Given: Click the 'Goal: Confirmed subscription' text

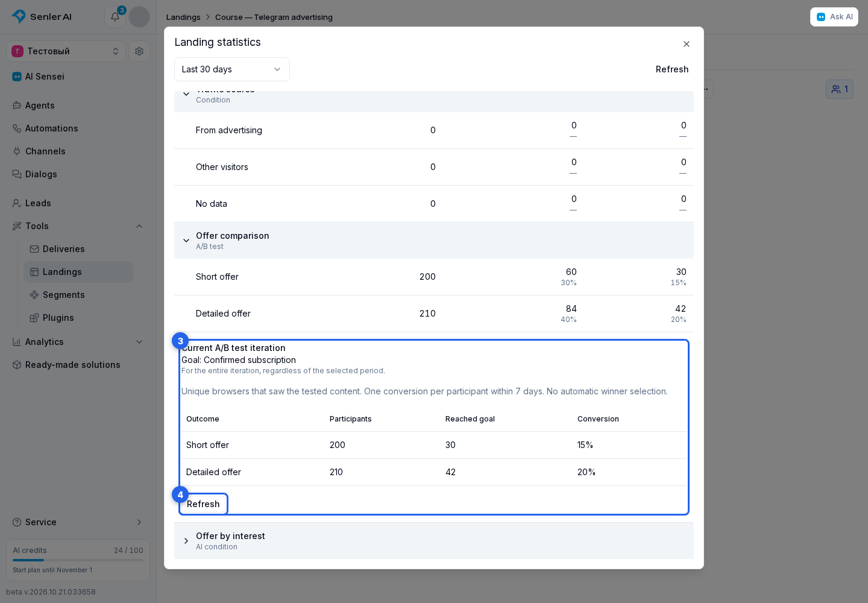Looking at the screenshot, I should (x=239, y=360).
